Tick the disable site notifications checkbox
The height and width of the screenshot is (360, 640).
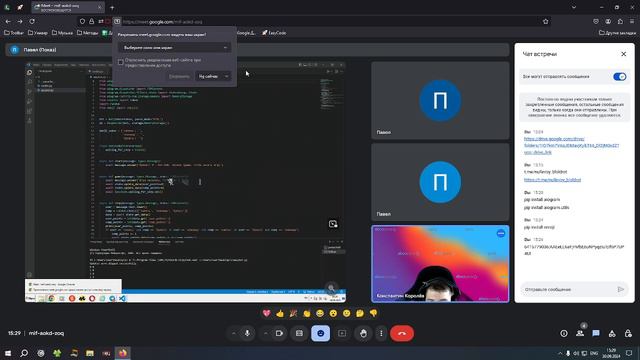[121, 62]
